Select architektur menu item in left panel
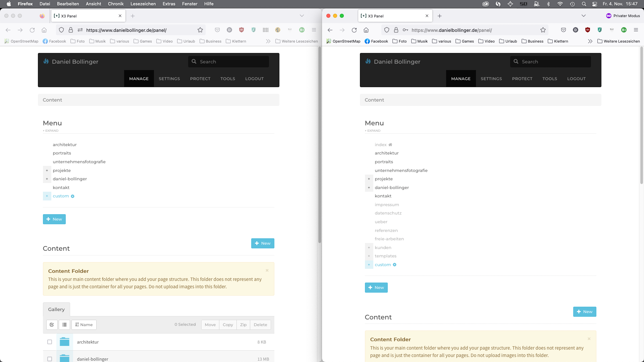The image size is (644, 362). [65, 144]
